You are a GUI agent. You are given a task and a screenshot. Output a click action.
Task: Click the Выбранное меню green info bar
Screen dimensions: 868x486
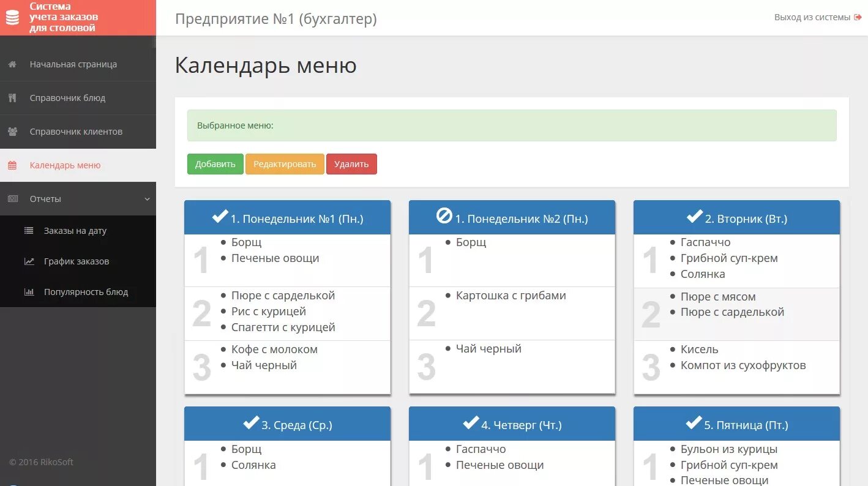(512, 125)
